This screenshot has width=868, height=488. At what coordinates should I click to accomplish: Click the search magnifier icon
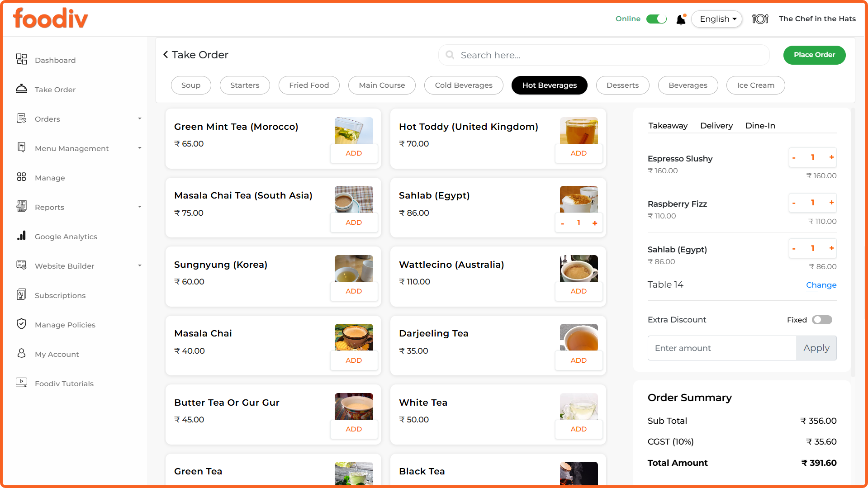450,55
